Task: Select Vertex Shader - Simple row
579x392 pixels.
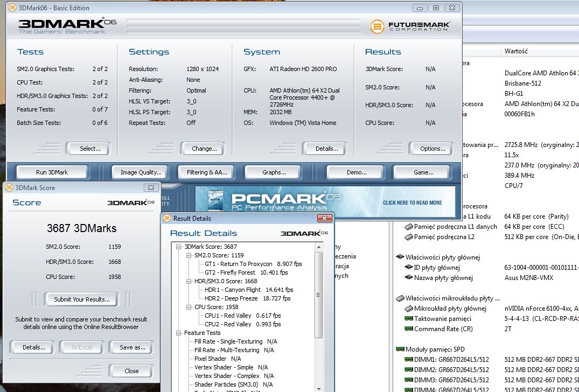Action: click(x=231, y=367)
